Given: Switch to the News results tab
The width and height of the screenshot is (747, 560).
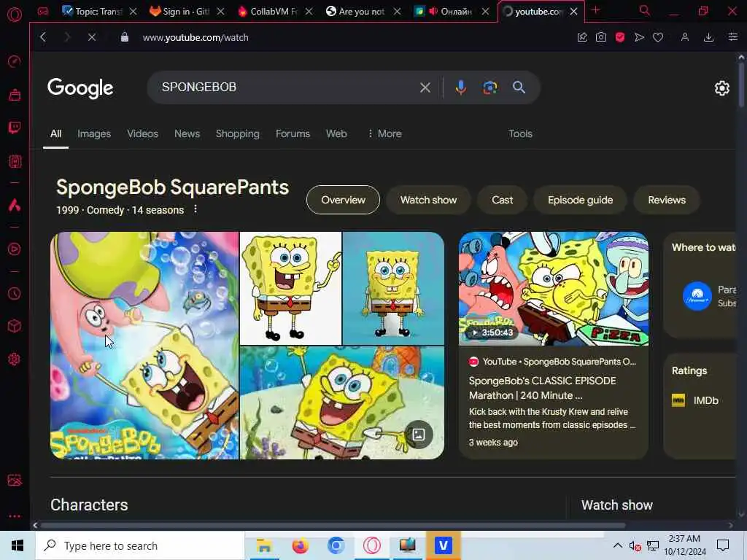Looking at the screenshot, I should coord(187,134).
